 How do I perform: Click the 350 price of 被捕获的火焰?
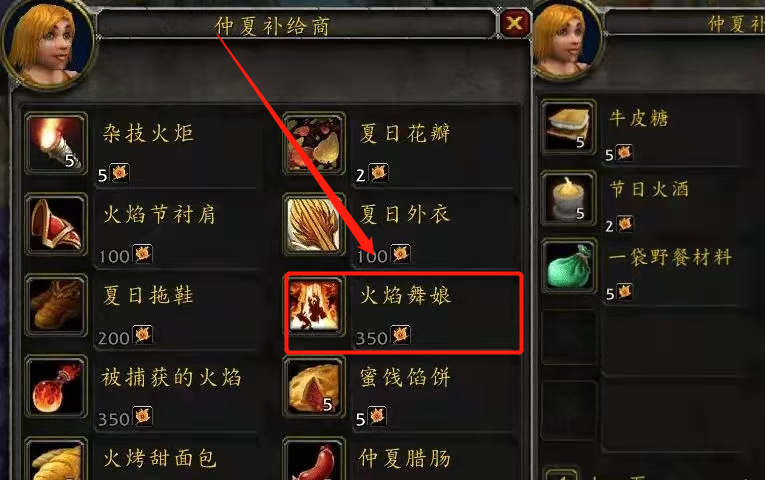pos(114,420)
